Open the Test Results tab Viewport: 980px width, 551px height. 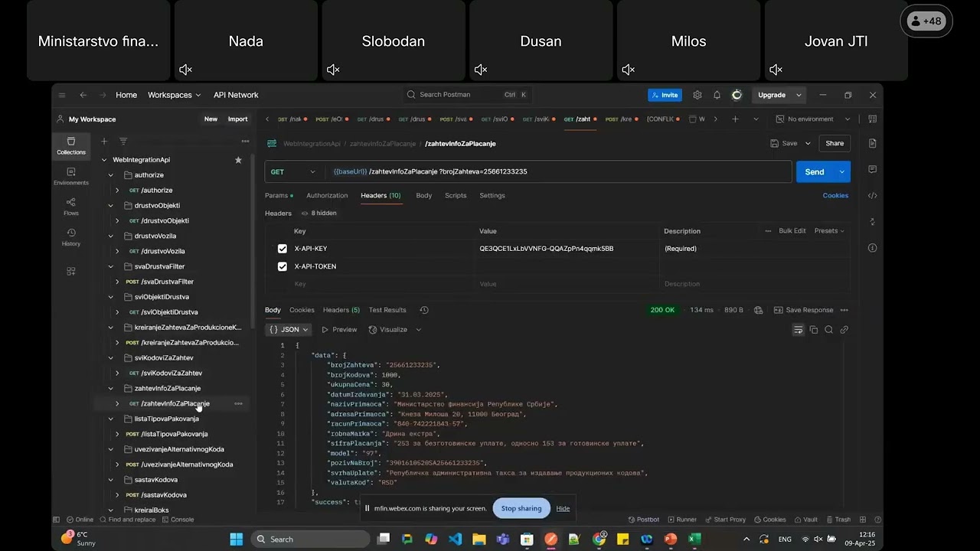pos(387,310)
